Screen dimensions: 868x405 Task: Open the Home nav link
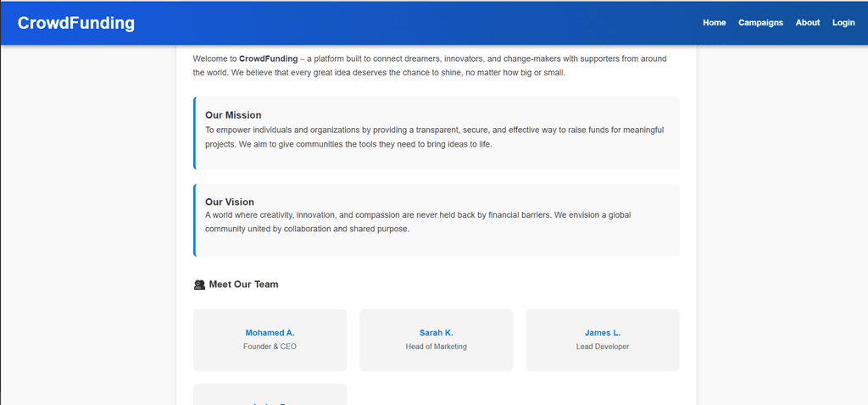click(x=714, y=23)
